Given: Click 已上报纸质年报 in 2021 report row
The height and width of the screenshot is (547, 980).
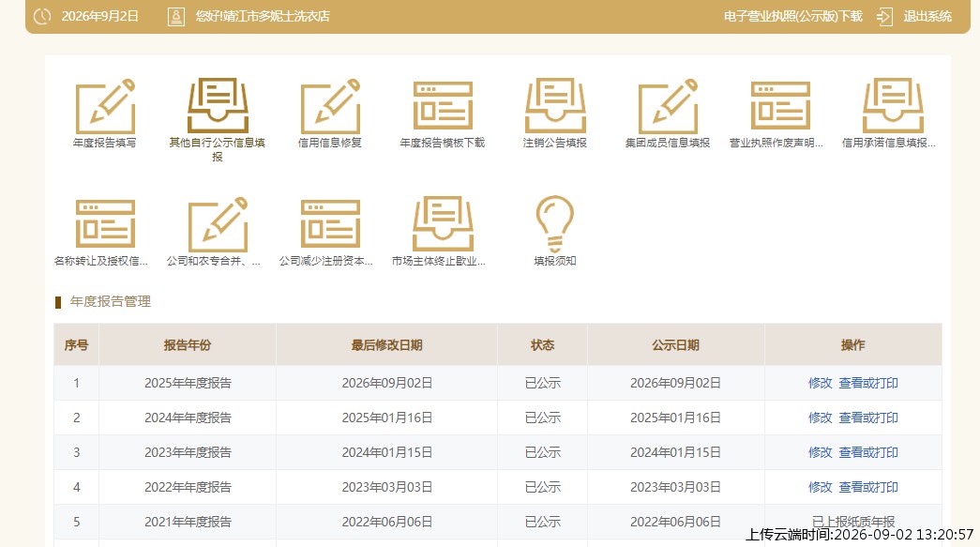Looking at the screenshot, I should coord(853,522).
